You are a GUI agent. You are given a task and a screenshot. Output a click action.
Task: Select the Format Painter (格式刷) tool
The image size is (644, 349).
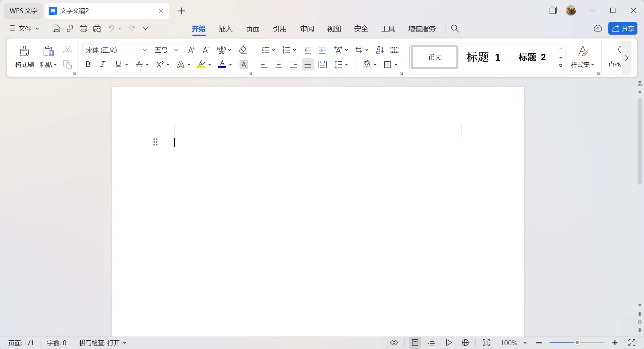click(x=24, y=56)
